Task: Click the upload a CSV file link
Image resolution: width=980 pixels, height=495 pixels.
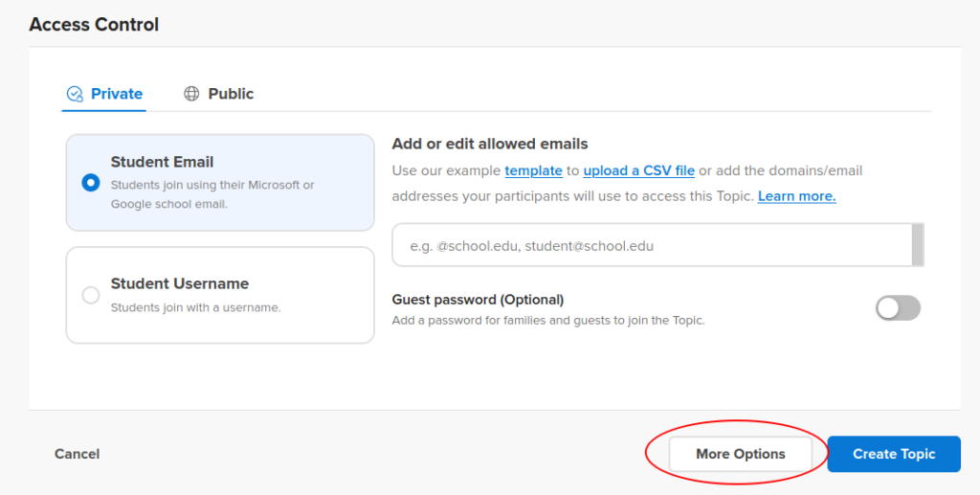Action: (638, 170)
